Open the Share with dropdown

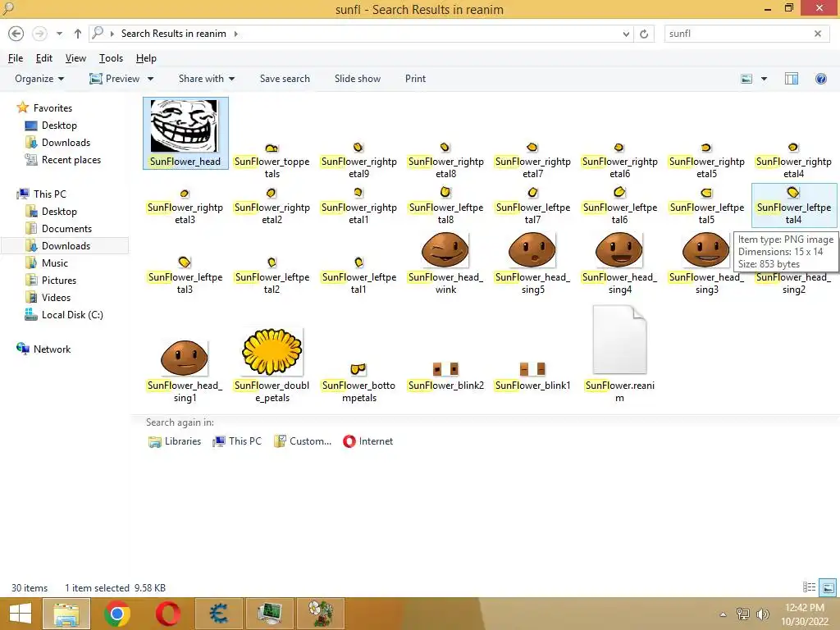pos(207,79)
